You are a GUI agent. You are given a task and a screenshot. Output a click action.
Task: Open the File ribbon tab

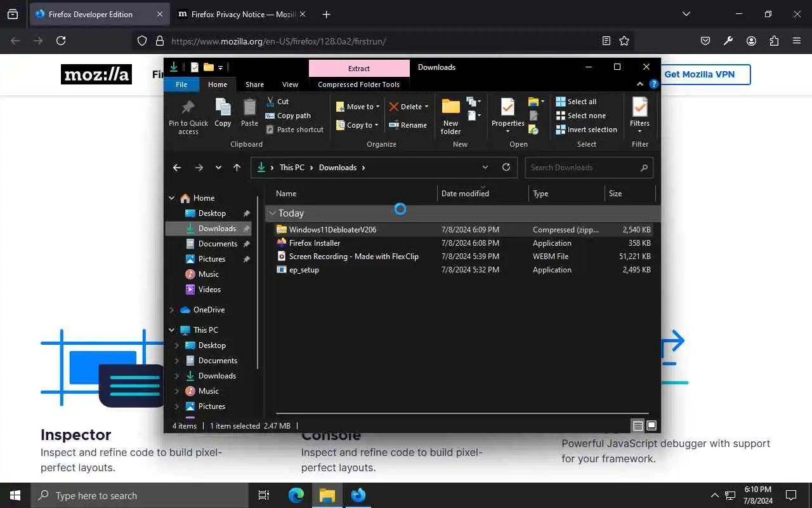(181, 84)
